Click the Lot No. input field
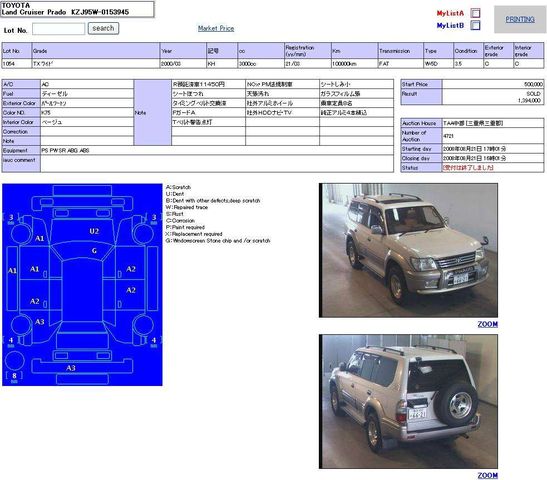The height and width of the screenshot is (480, 547). (59, 29)
